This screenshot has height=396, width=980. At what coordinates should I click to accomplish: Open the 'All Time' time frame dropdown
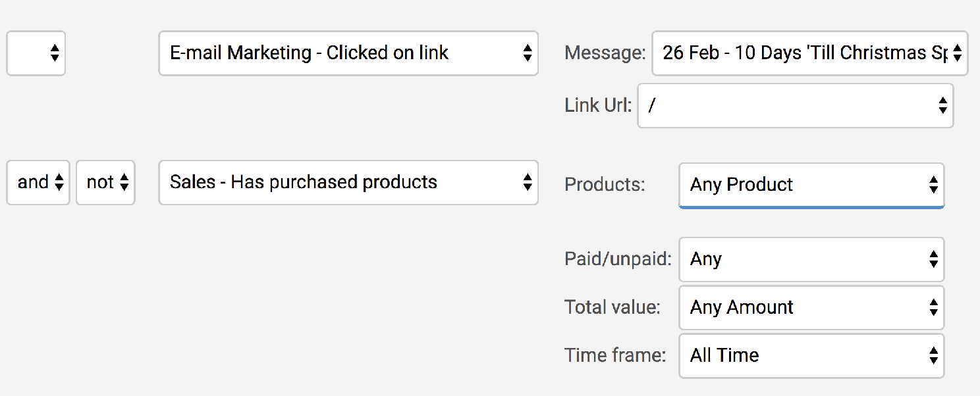811,356
